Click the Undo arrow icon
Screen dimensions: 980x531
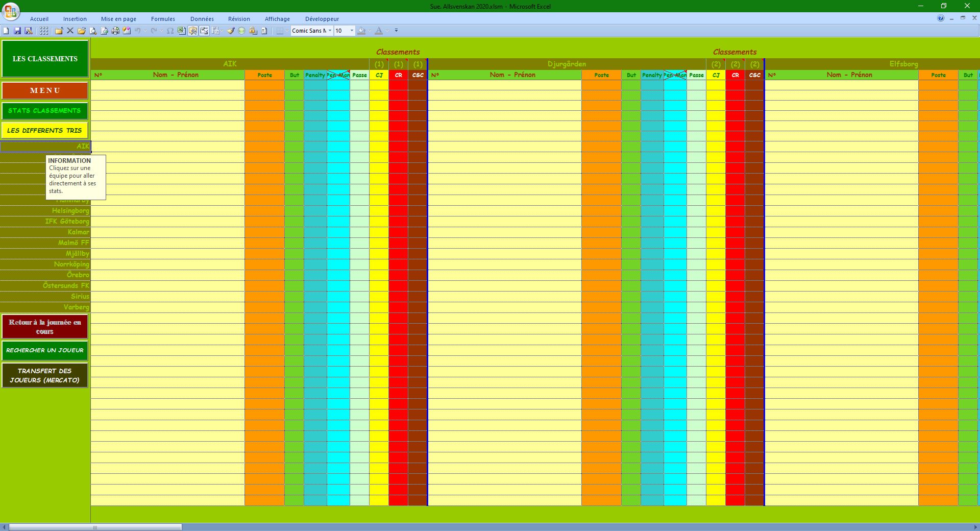[x=137, y=31]
